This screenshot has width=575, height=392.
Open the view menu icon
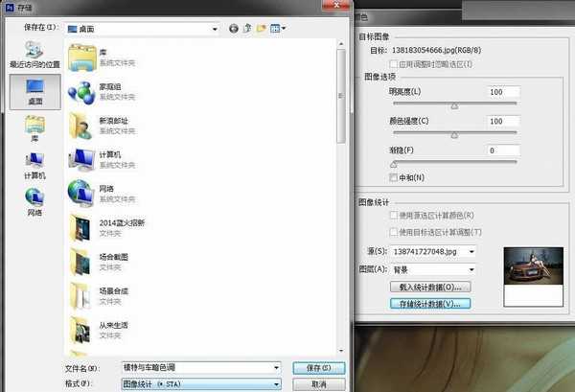(x=277, y=30)
